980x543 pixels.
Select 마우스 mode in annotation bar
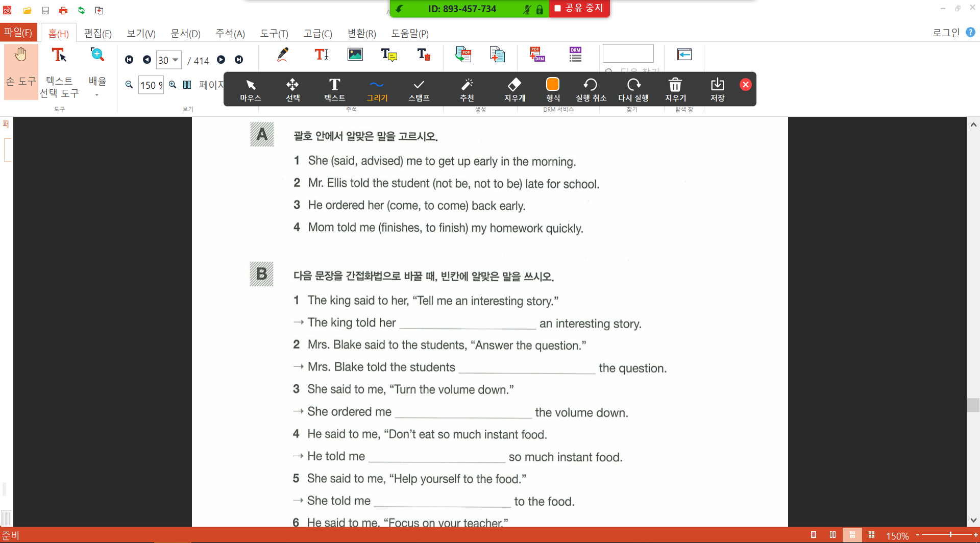point(250,90)
